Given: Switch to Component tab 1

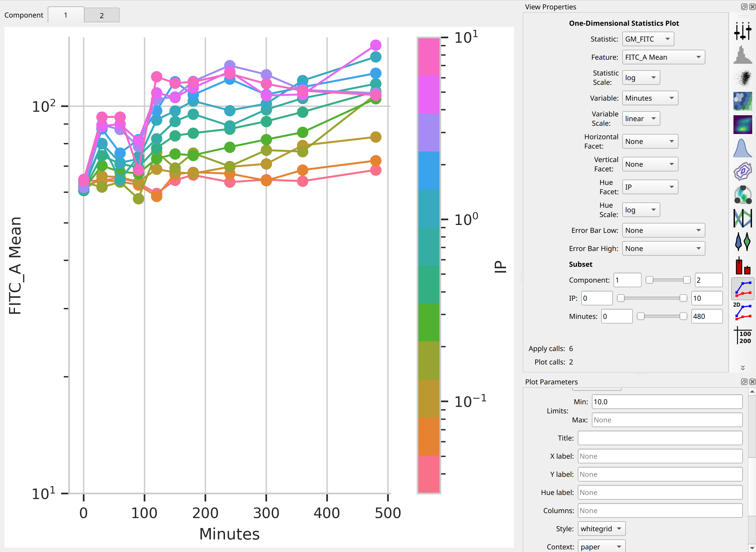Looking at the screenshot, I should pos(66,15).
